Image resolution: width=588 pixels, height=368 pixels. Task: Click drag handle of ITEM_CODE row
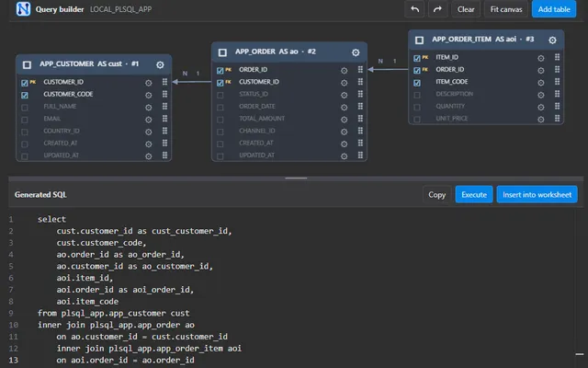558,82
